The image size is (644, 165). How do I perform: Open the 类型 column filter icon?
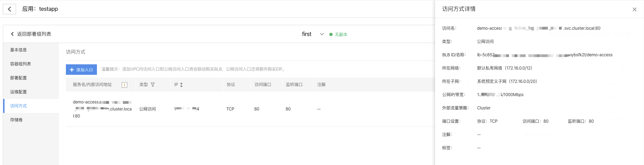153,85
